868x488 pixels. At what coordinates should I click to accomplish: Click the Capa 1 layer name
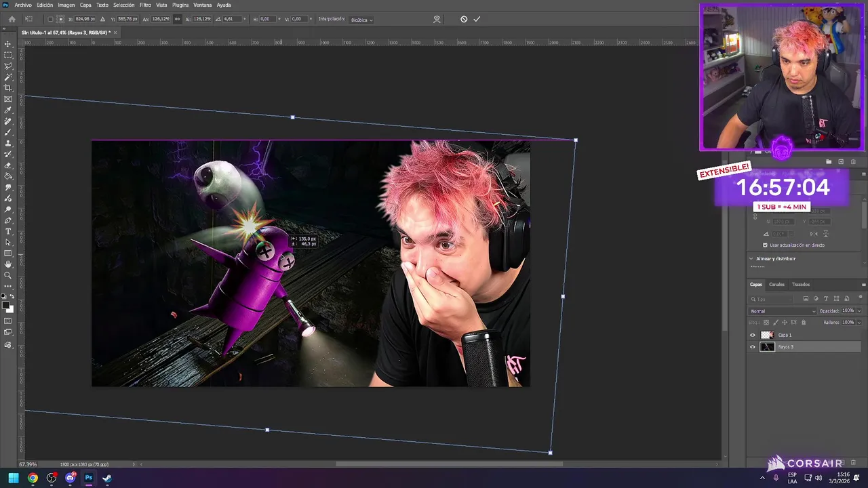point(785,335)
